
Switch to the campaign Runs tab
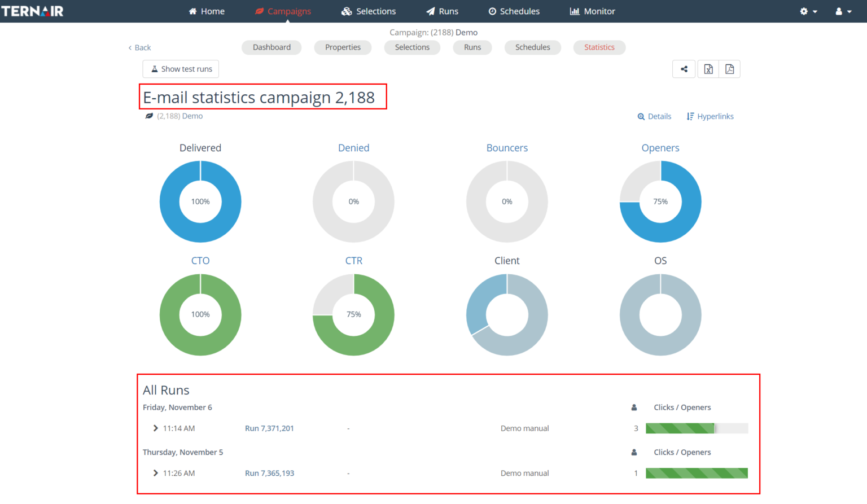click(x=472, y=47)
